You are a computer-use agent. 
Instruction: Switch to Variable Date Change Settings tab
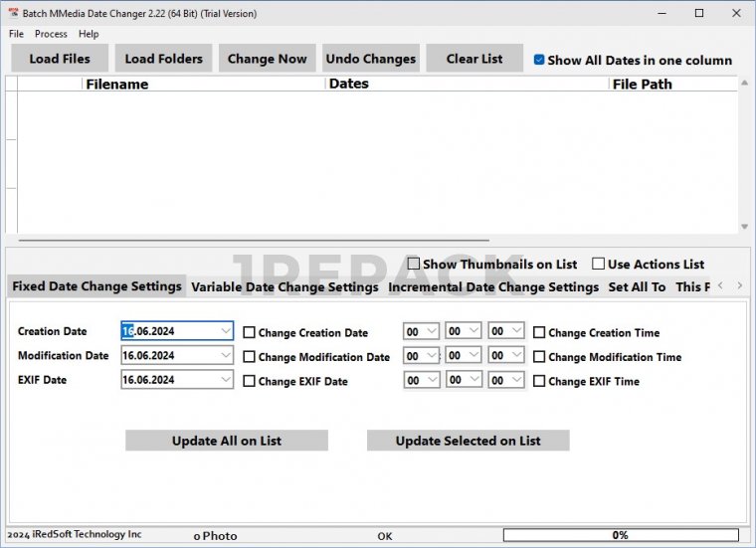click(284, 287)
